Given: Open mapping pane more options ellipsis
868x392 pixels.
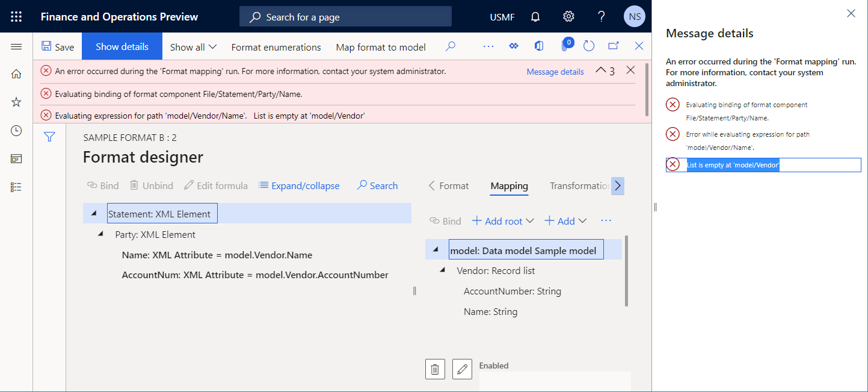Looking at the screenshot, I should (x=606, y=221).
